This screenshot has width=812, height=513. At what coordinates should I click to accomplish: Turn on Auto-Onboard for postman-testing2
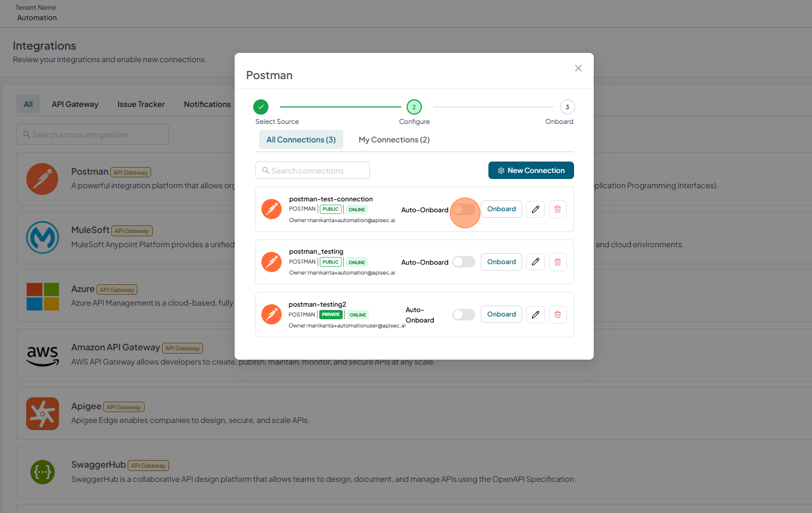(464, 315)
